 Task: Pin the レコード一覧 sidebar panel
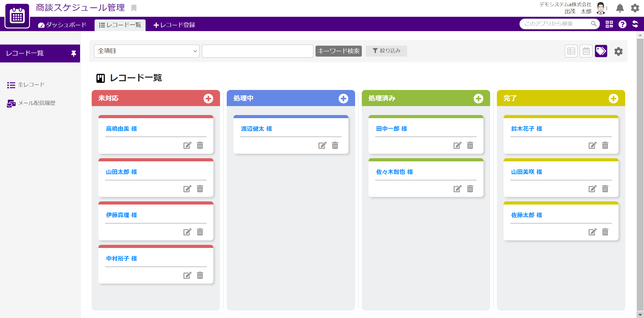click(x=74, y=53)
